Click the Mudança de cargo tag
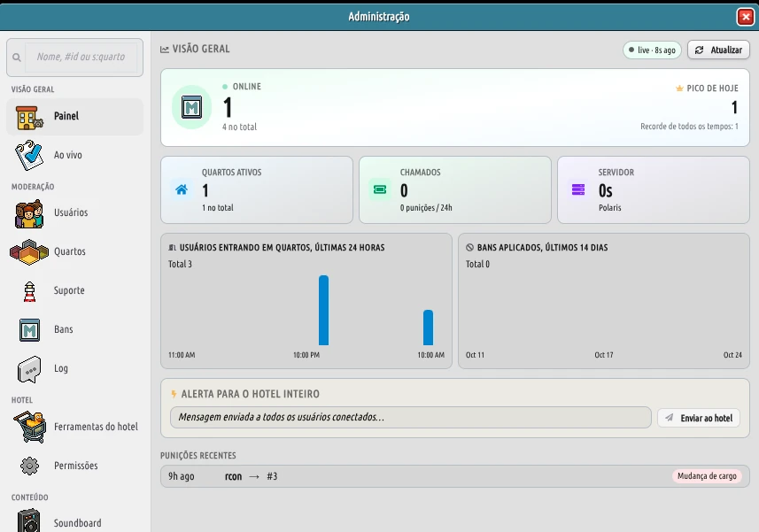The width and height of the screenshot is (759, 532). click(x=707, y=476)
